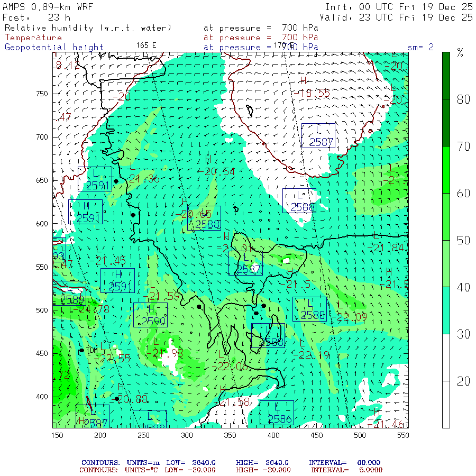
Task: Click the 'Valid: 23 UTC Fri 19 Dec 25' text
Action: pyautogui.click(x=396, y=17)
